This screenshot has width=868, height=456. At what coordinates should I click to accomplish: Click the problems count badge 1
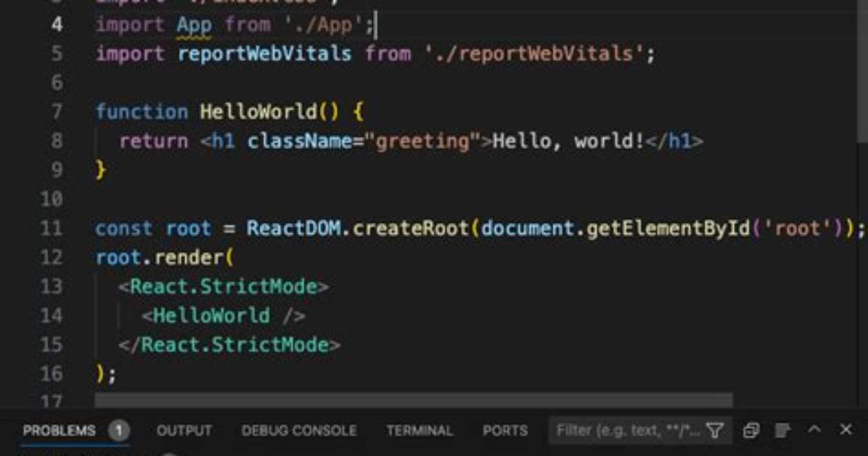(118, 431)
